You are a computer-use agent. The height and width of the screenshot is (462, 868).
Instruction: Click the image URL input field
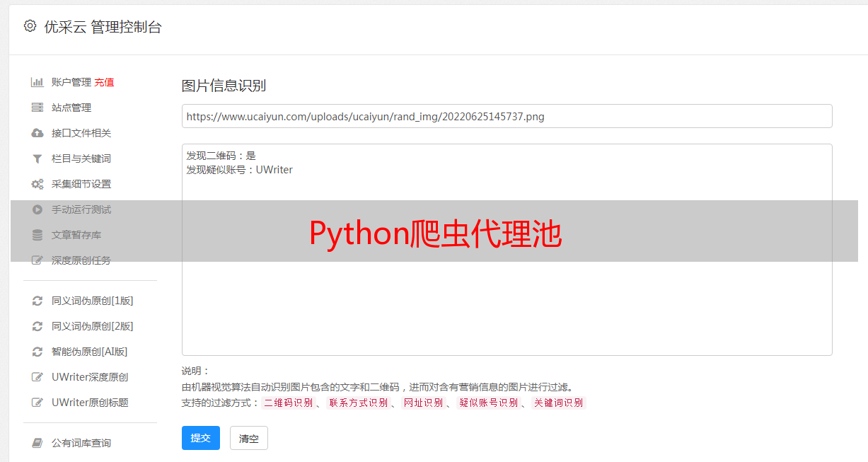(x=507, y=116)
